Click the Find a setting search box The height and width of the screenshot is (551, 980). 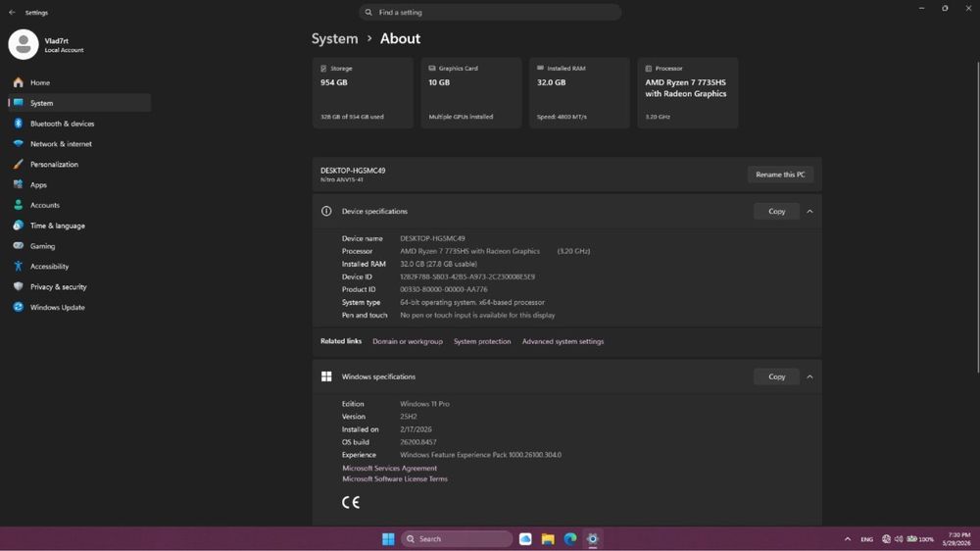click(x=490, y=12)
